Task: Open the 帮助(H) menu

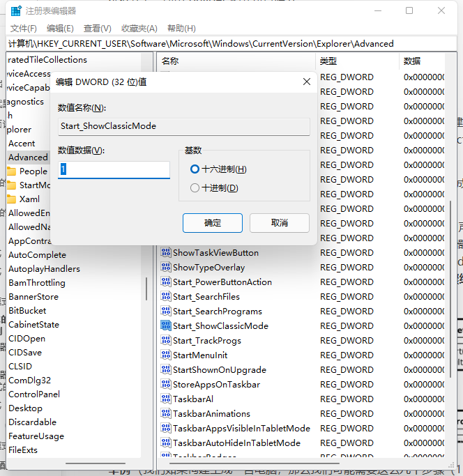Action: point(181,29)
